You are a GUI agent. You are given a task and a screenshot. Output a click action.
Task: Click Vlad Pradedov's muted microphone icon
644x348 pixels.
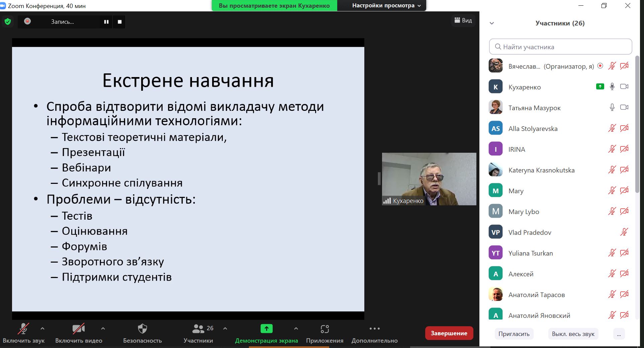[x=624, y=232]
